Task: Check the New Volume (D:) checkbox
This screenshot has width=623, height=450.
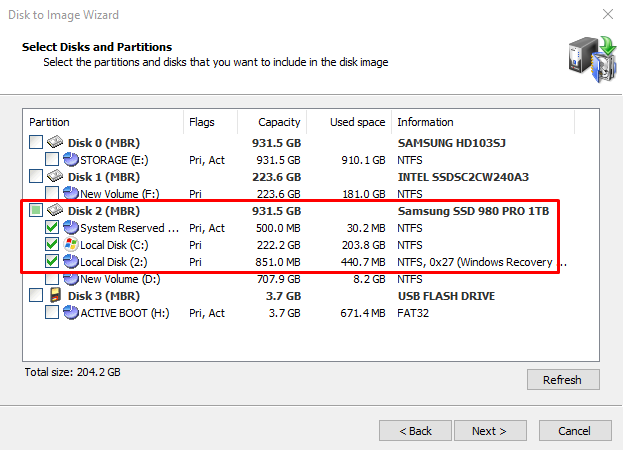Action: point(52,279)
